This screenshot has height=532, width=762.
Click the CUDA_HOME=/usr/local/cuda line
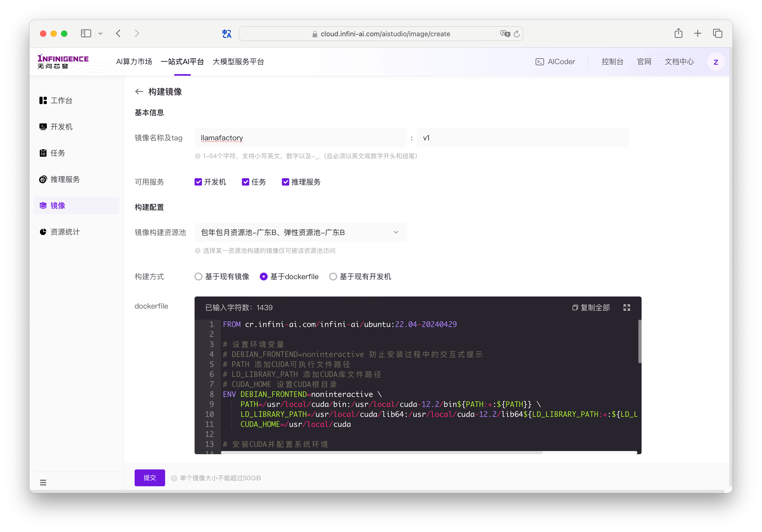click(295, 424)
